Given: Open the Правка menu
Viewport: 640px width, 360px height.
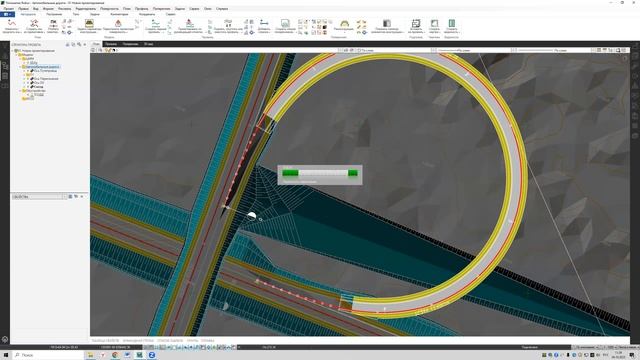Looking at the screenshot, I should tap(23, 9).
